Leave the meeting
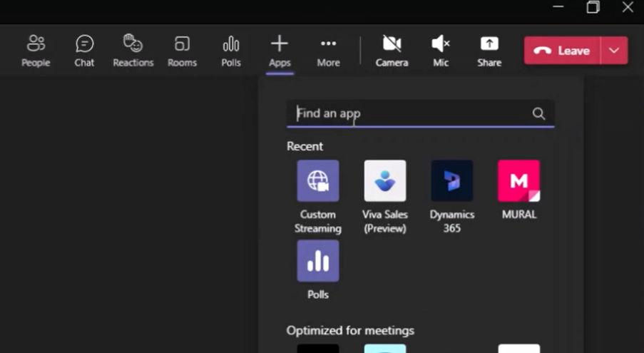Viewport: 644px width, 353px height. [562, 51]
